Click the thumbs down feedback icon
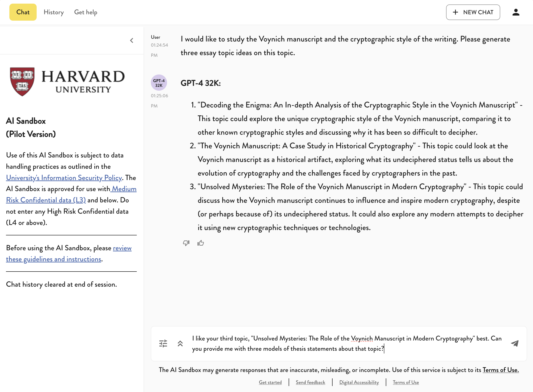Image resolution: width=533 pixels, height=392 pixels. [x=186, y=243]
